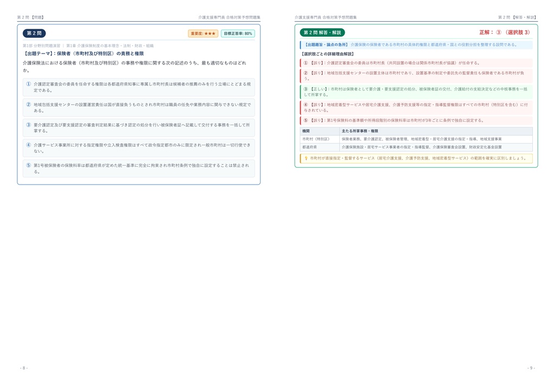The height and width of the screenshot is (392, 555).
Task: Click the 介護支援専門員 合格対策予想問題集 title on page 9
Action: click(x=326, y=17)
